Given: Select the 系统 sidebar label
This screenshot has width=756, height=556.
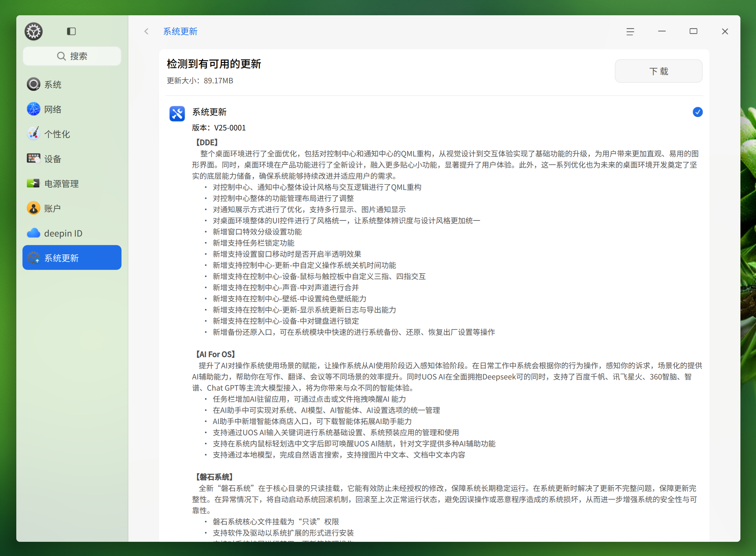Looking at the screenshot, I should [x=53, y=85].
